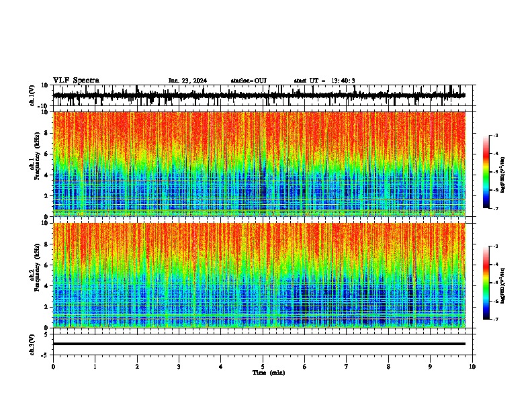Click the ch.1 color scale PSD units label

pyautogui.click(x=503, y=175)
